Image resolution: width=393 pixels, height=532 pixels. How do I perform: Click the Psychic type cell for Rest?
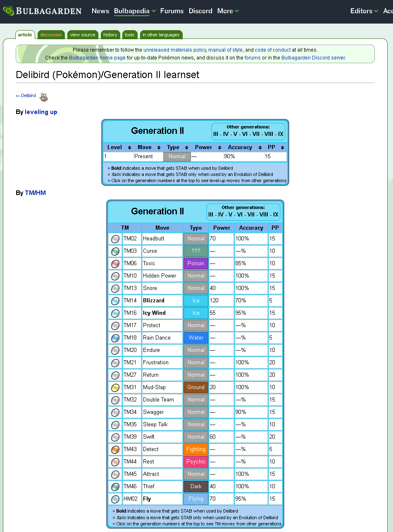(x=196, y=462)
